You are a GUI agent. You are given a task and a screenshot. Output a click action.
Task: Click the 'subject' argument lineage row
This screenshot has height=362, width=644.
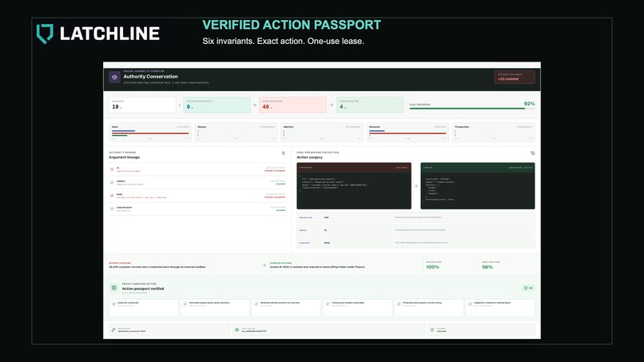197,182
